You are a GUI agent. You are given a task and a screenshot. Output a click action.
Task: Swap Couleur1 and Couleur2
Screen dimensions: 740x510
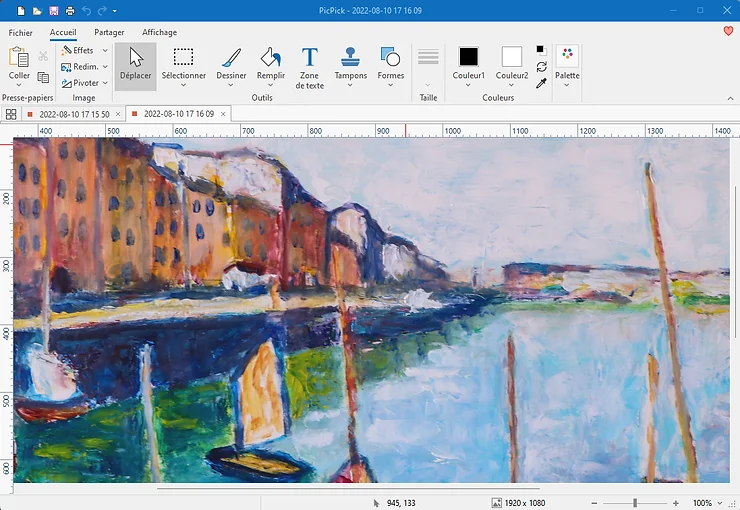(x=541, y=67)
